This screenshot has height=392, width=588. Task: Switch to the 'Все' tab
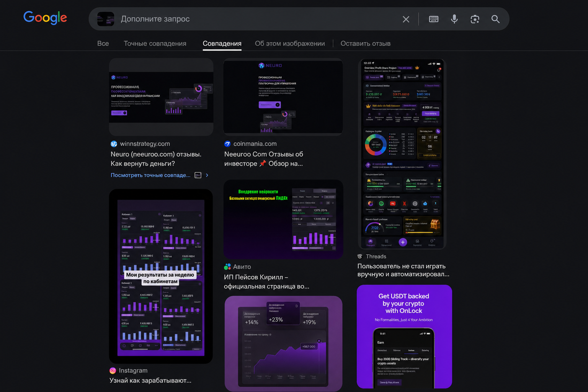click(103, 44)
